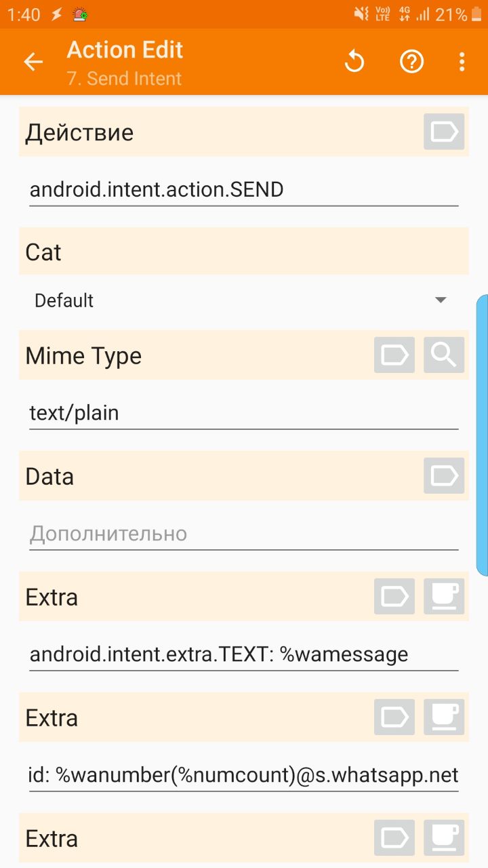Edit the android.intent.action.SEND field

[244, 190]
